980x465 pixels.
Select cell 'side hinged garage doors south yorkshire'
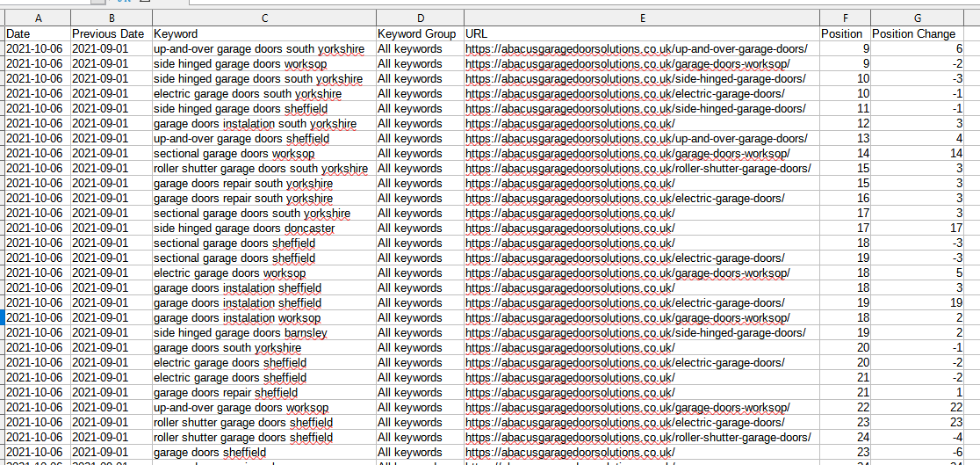point(264,79)
